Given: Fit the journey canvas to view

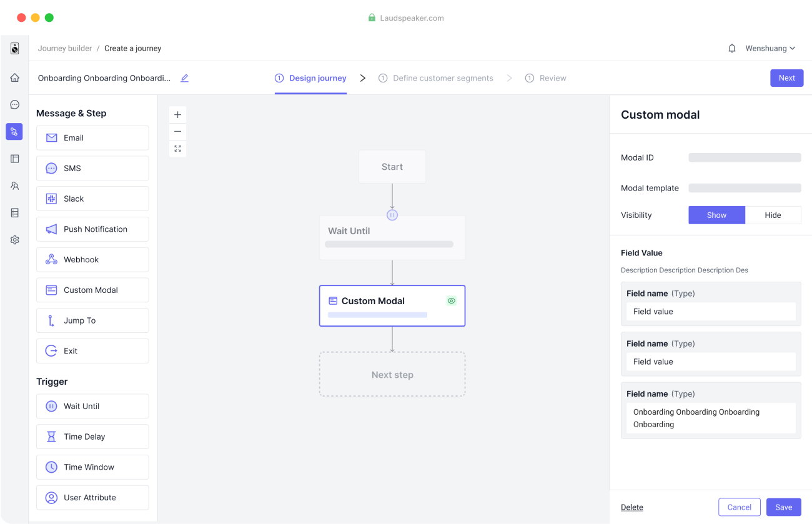Looking at the screenshot, I should (x=177, y=149).
